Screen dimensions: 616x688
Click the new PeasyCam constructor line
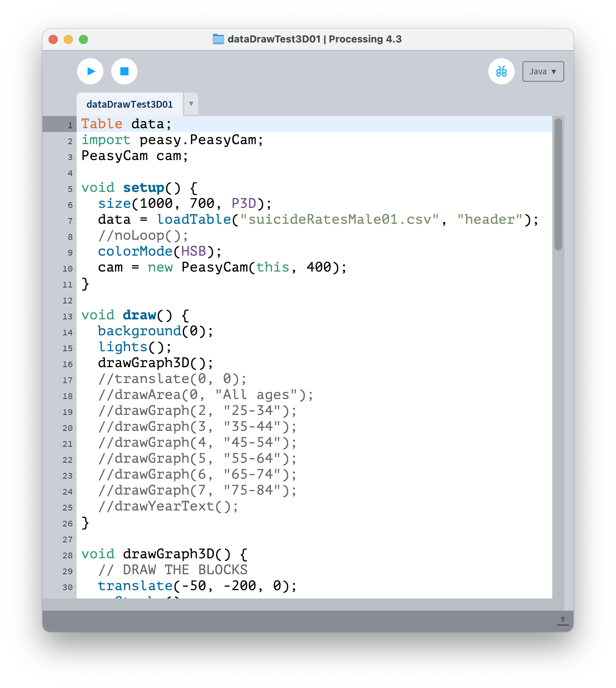click(x=222, y=267)
